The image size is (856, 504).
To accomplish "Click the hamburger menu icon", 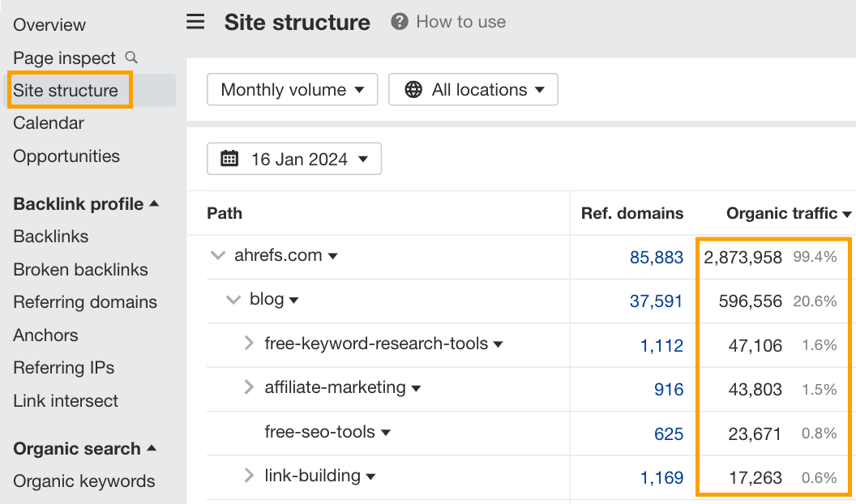I will [x=195, y=22].
